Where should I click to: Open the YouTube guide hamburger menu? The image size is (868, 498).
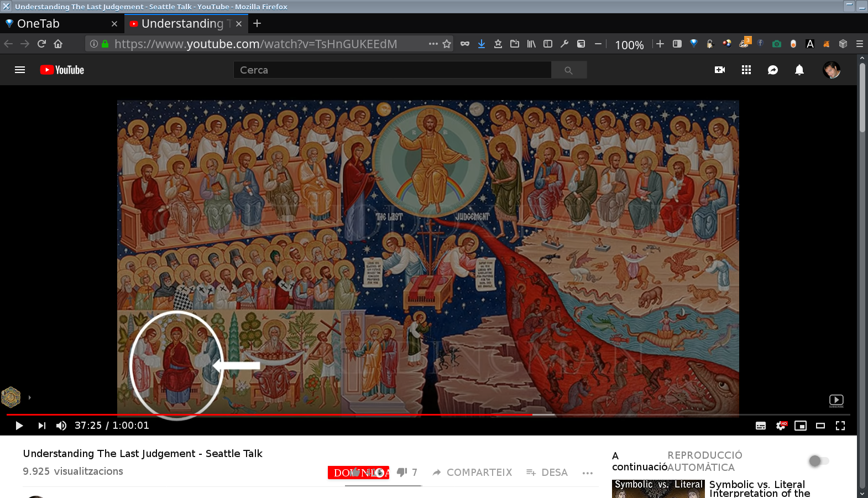[20, 70]
